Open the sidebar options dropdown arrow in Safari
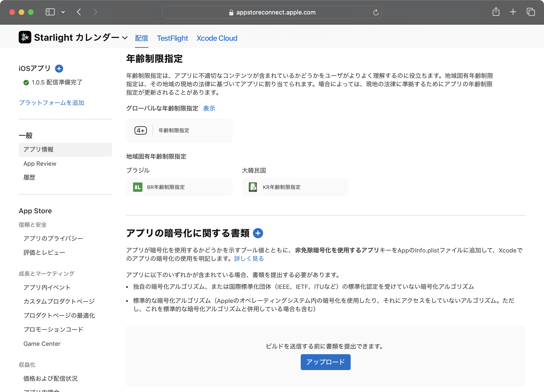The width and height of the screenshot is (544, 392). point(63,12)
